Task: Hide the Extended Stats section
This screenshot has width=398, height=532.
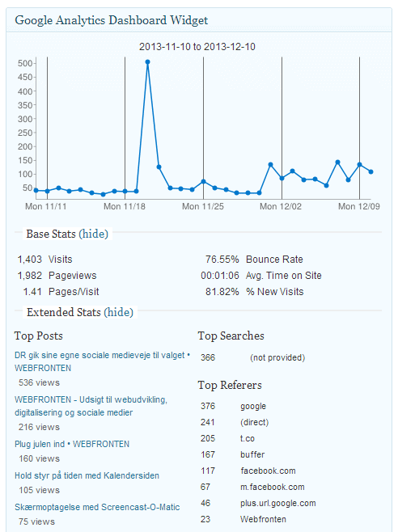Action: (119, 312)
